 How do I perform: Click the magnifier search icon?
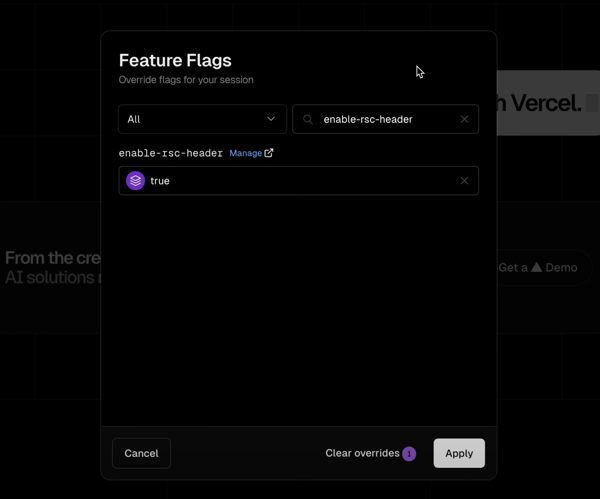(308, 119)
